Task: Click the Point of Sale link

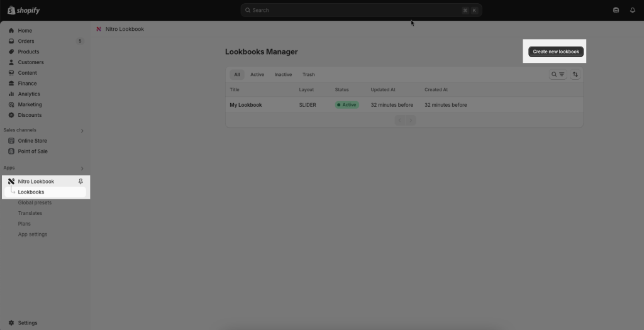Action: (33, 151)
